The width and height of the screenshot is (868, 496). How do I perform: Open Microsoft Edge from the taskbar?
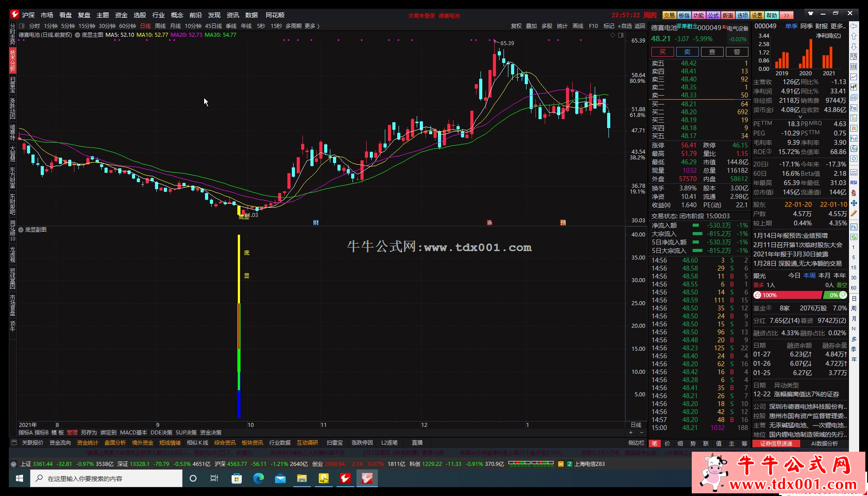pyautogui.click(x=258, y=478)
